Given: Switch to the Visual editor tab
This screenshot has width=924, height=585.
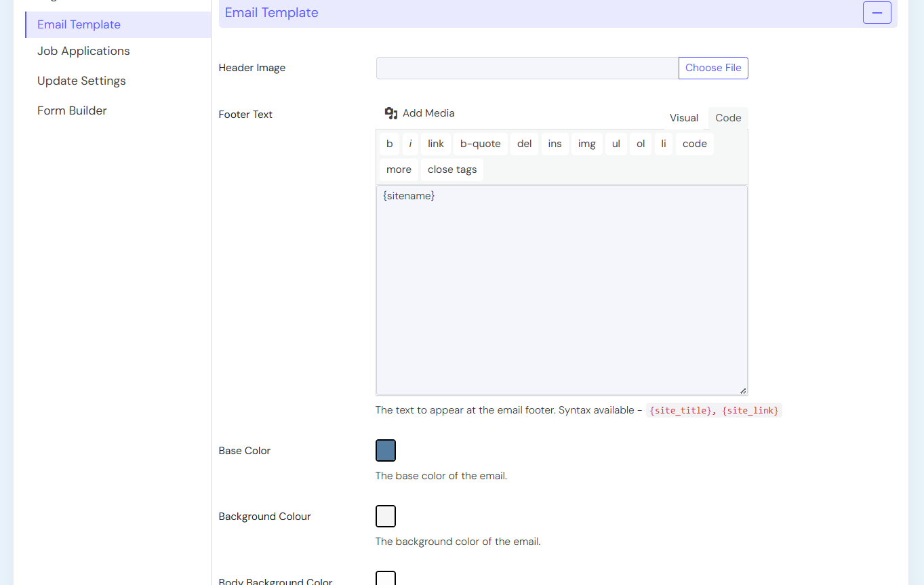Looking at the screenshot, I should [x=683, y=118].
